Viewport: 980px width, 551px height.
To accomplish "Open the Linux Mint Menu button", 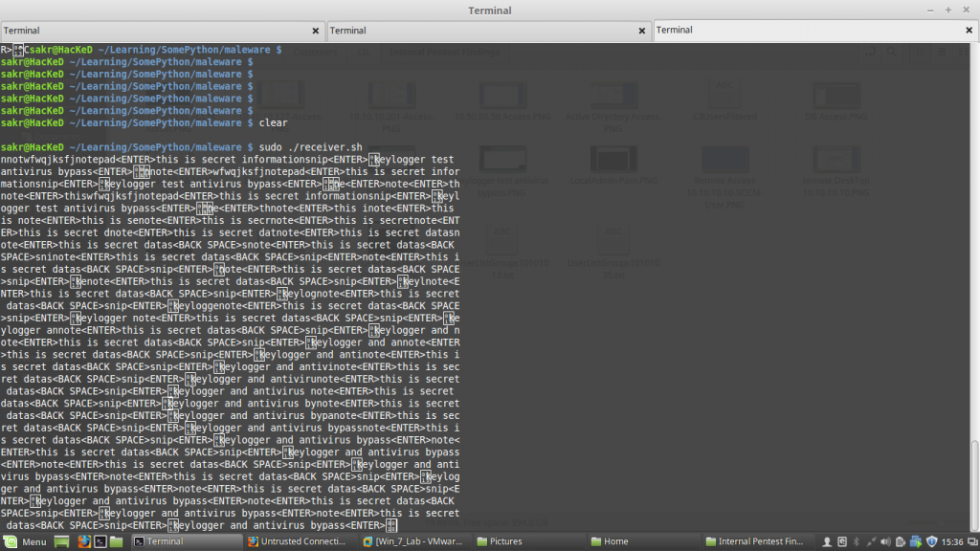I will pos(26,541).
